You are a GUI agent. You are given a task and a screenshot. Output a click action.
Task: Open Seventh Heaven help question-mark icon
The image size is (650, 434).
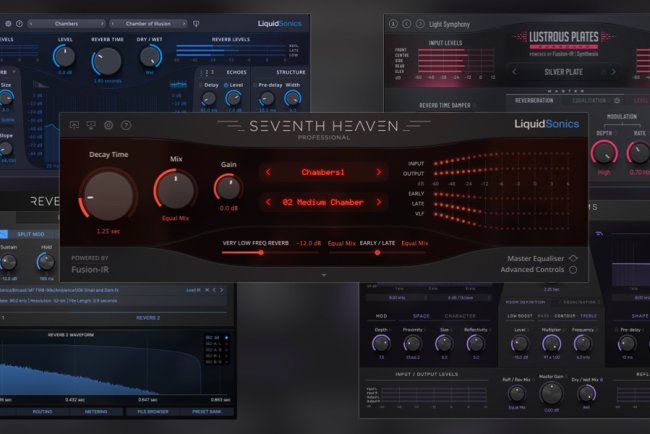pyautogui.click(x=126, y=125)
